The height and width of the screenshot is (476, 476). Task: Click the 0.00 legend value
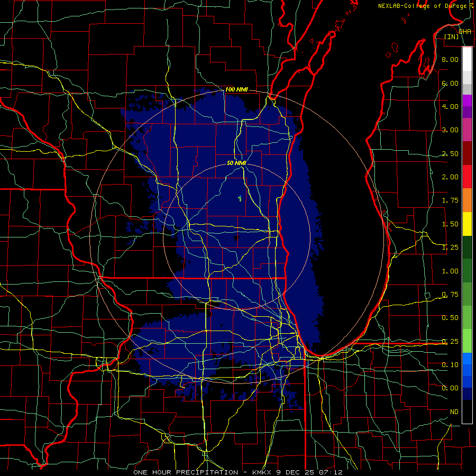tap(450, 388)
